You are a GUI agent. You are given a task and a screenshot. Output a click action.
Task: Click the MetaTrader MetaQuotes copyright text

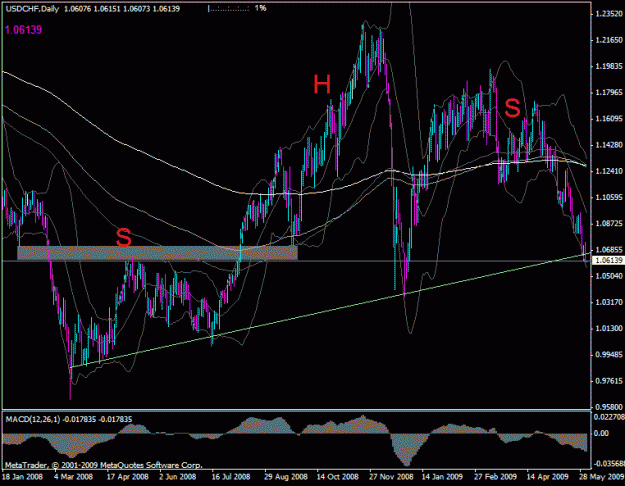pyautogui.click(x=104, y=465)
